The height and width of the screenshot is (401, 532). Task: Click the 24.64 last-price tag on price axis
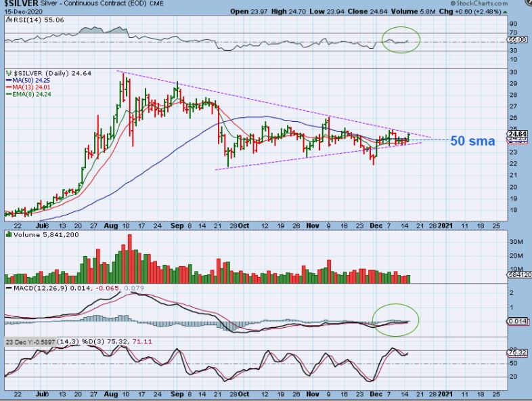[x=518, y=134]
